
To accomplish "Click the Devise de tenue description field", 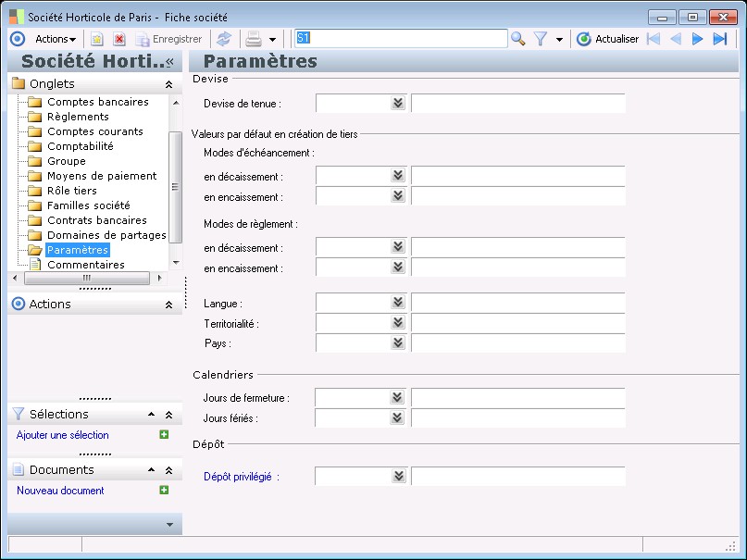I will (517, 103).
